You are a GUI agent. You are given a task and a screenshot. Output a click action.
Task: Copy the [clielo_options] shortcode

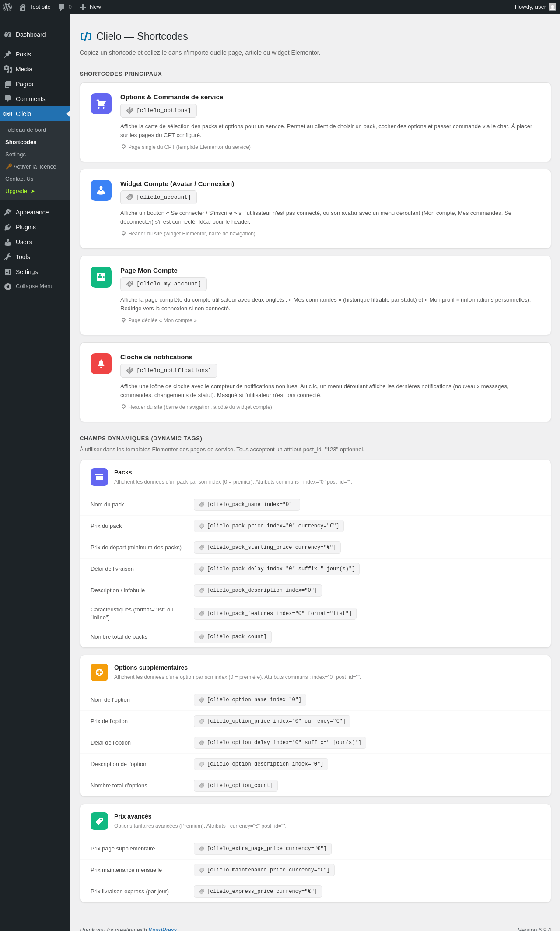(x=158, y=111)
